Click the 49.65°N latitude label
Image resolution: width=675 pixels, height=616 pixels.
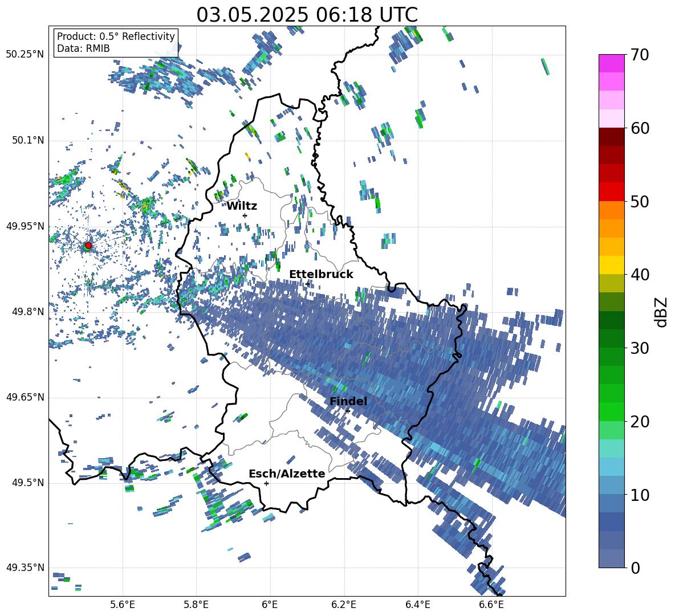[25, 397]
